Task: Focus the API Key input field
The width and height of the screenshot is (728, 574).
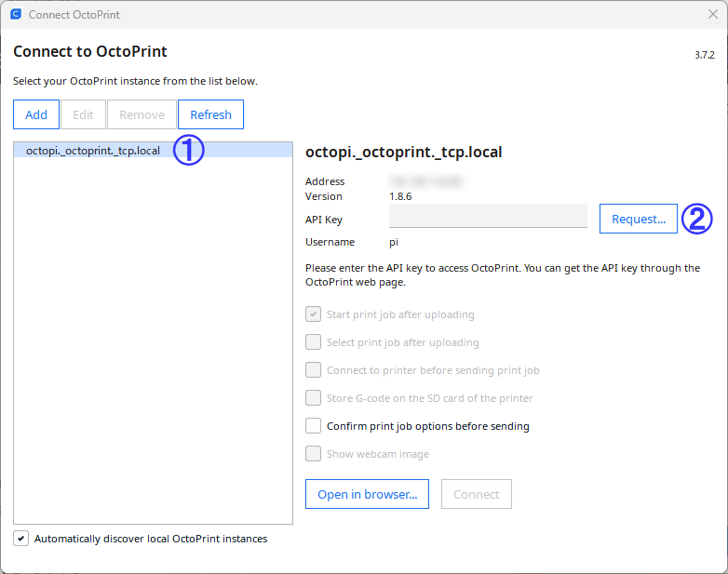Action: pyautogui.click(x=488, y=216)
